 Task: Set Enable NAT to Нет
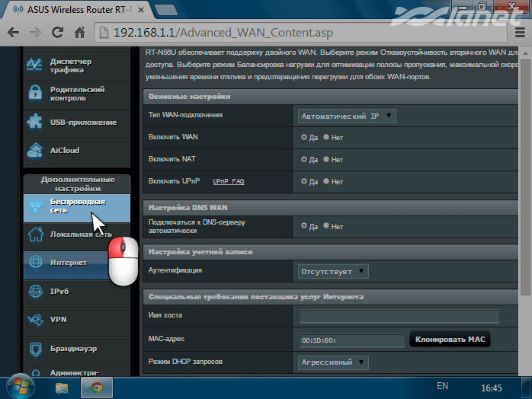click(x=326, y=160)
